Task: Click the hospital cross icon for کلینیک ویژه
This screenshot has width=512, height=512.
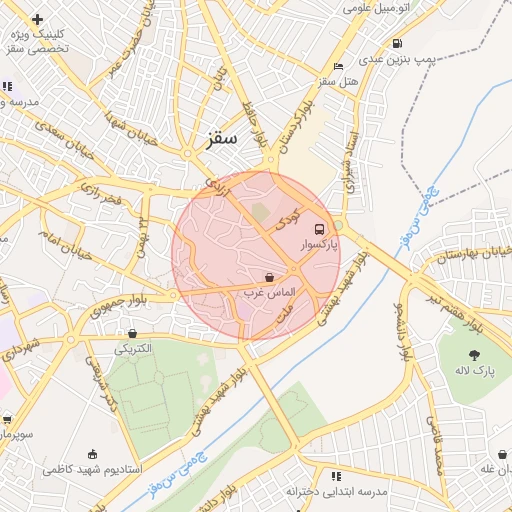Action: click(x=37, y=20)
